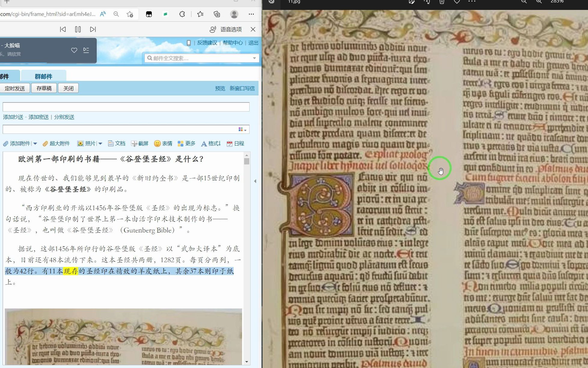The width and height of the screenshot is (588, 368).
Task: Open the 更多 more options
Action: click(186, 143)
